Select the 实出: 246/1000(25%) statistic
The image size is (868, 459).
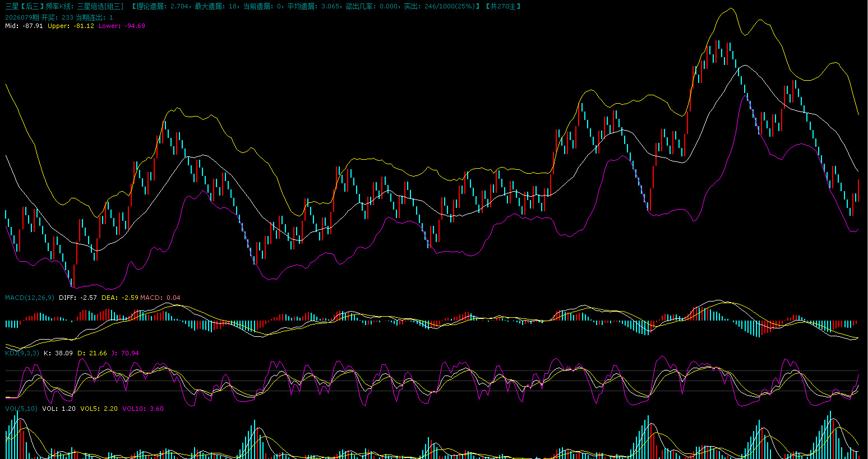[439, 6]
